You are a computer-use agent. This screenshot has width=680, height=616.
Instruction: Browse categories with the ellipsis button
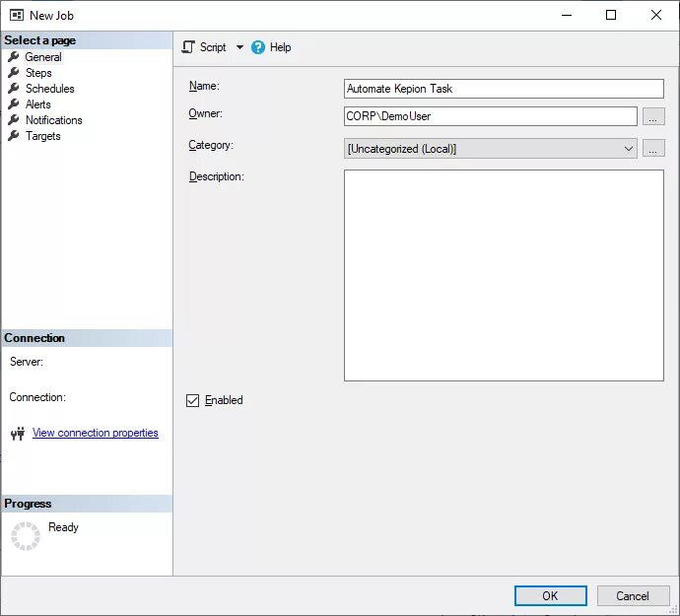(653, 149)
